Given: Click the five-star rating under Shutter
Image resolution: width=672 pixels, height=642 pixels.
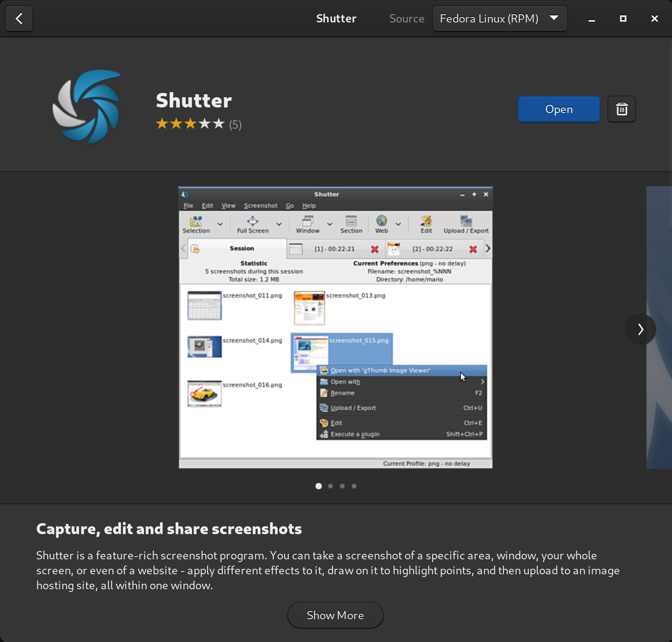Looking at the screenshot, I should [190, 124].
